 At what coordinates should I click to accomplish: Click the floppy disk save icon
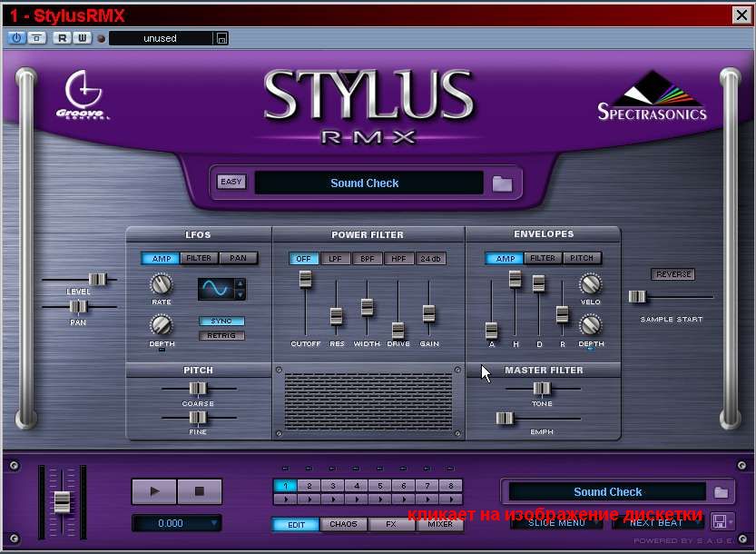[720, 520]
